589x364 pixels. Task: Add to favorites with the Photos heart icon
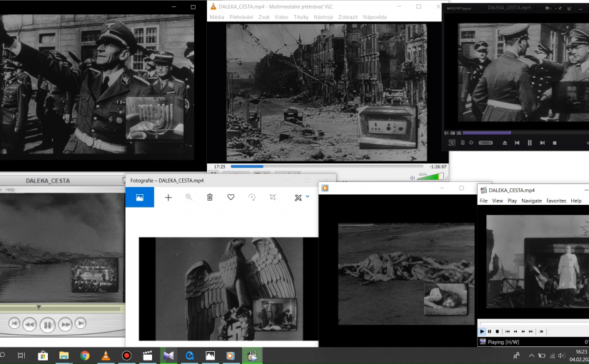coord(231,197)
